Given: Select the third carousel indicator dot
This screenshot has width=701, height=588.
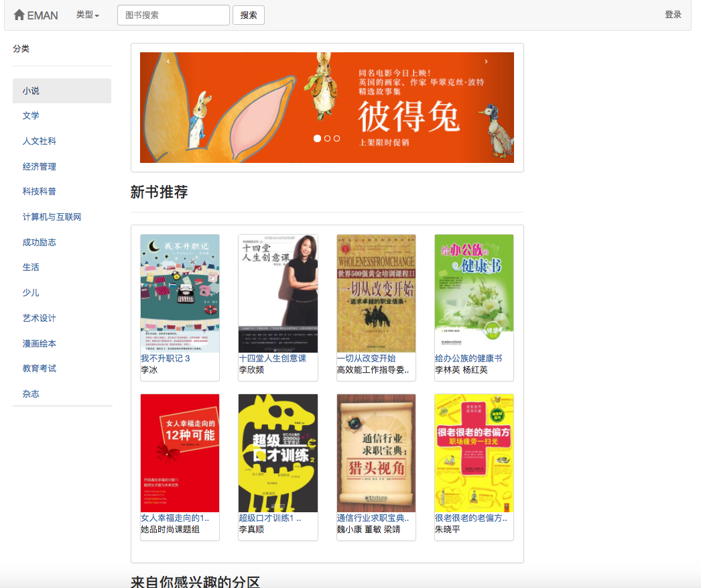Looking at the screenshot, I should pyautogui.click(x=336, y=139).
